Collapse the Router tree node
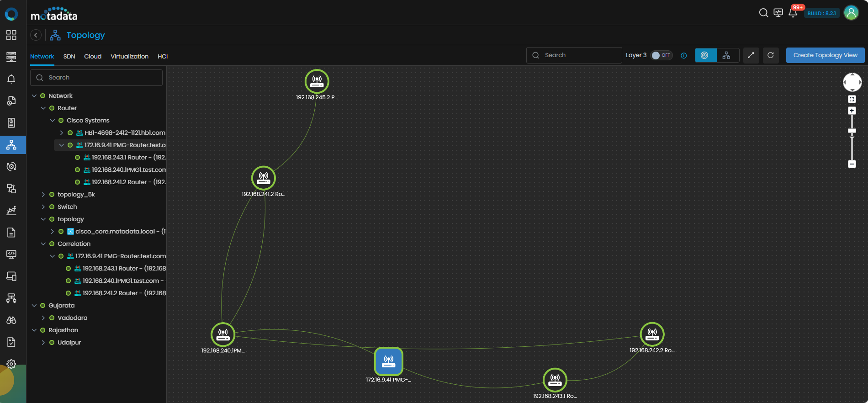The image size is (868, 403). point(43,108)
